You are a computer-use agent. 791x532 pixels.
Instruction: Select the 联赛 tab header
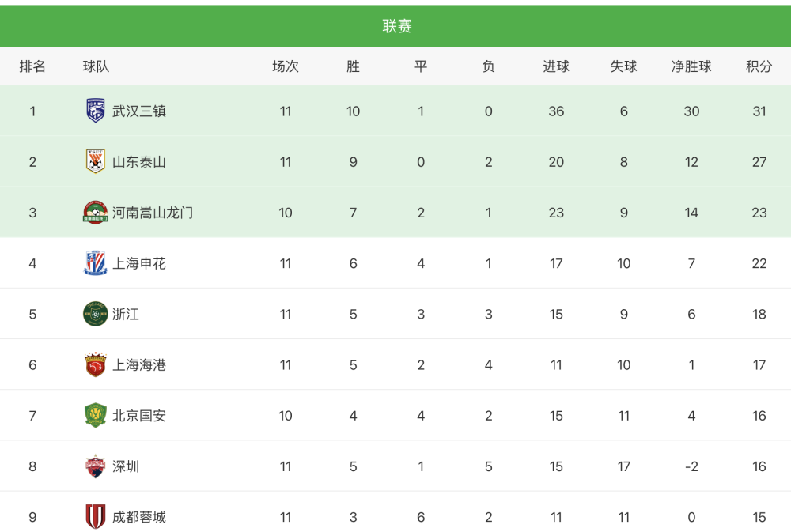tap(396, 26)
